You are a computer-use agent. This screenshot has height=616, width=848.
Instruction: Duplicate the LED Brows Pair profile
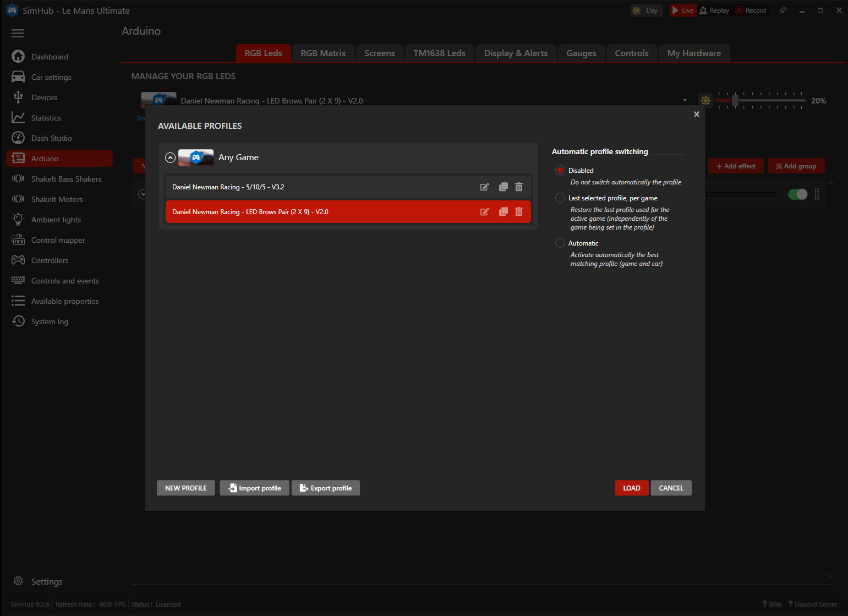[502, 211]
